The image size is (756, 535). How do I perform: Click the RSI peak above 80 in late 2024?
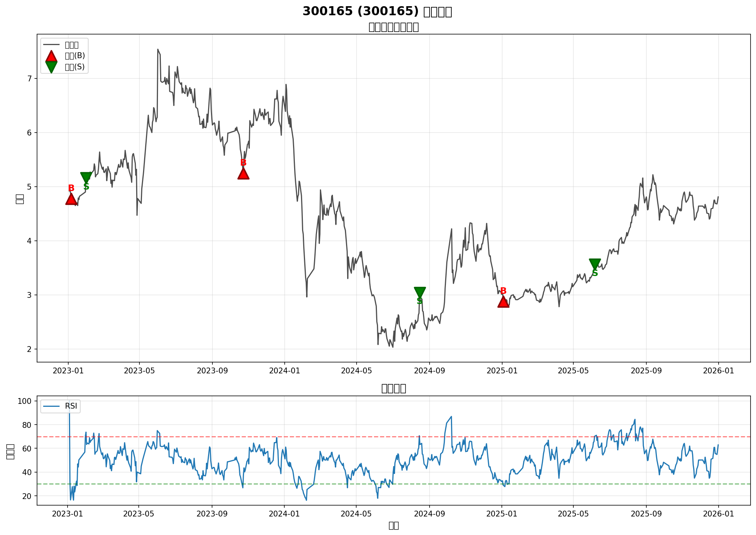(451, 417)
